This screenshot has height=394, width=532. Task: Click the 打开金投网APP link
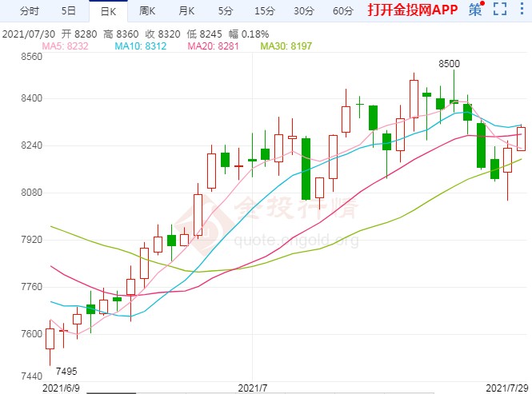pyautogui.click(x=412, y=10)
